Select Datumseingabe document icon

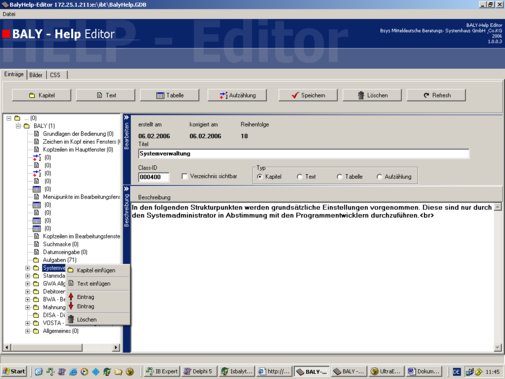(37, 252)
